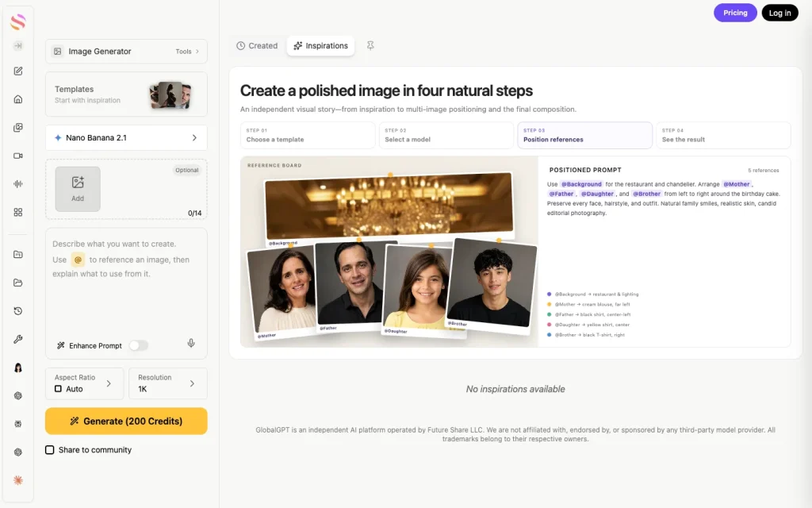The height and width of the screenshot is (508, 812).
Task: Open the audio waveform sidebar icon
Action: point(18,184)
